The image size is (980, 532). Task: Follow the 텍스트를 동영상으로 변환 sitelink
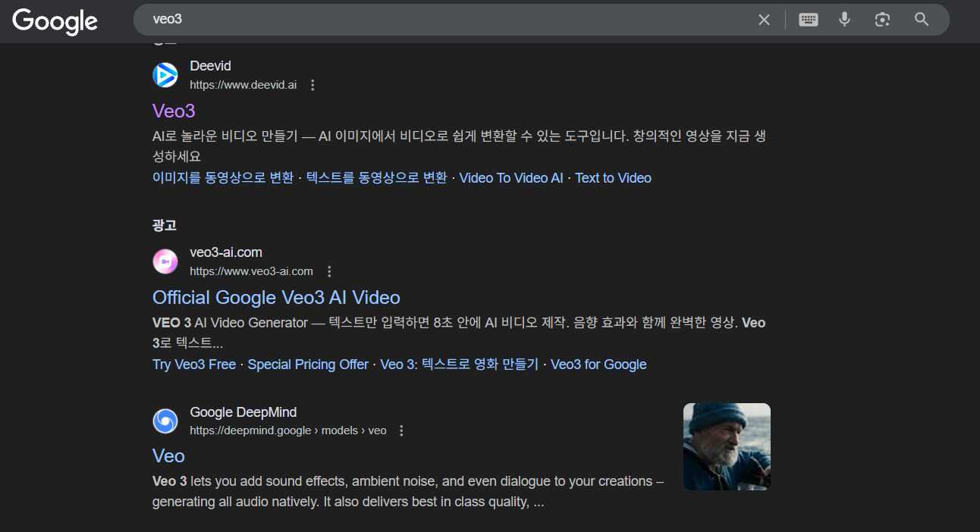tap(377, 178)
